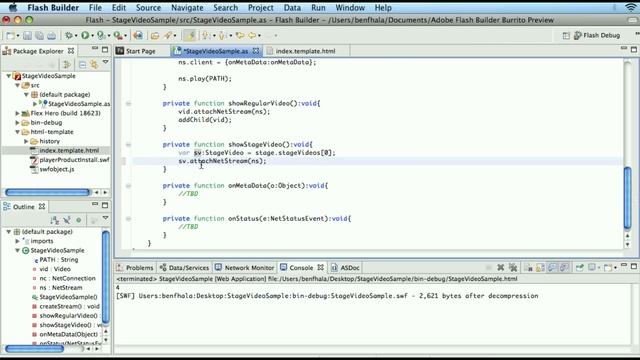Go to the next annotation icon
This screenshot has height=360, width=640.
tap(206, 36)
